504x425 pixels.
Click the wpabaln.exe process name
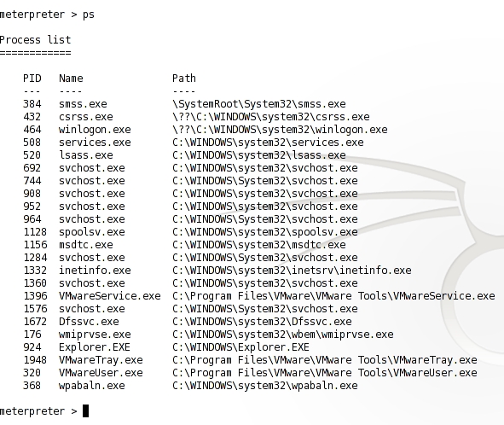tap(92, 386)
